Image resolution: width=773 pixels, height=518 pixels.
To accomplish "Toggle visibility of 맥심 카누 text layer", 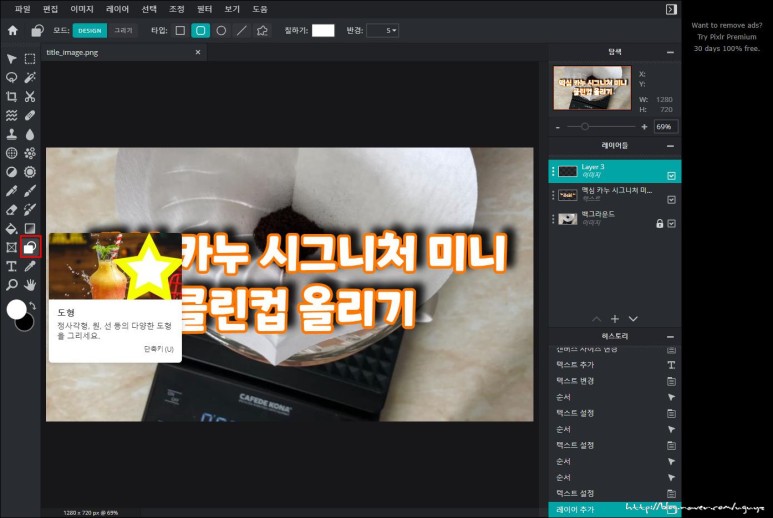I will (671, 200).
